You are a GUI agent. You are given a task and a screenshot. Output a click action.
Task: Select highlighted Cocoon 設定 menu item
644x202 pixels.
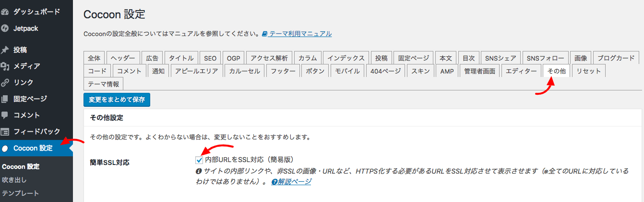36,148
